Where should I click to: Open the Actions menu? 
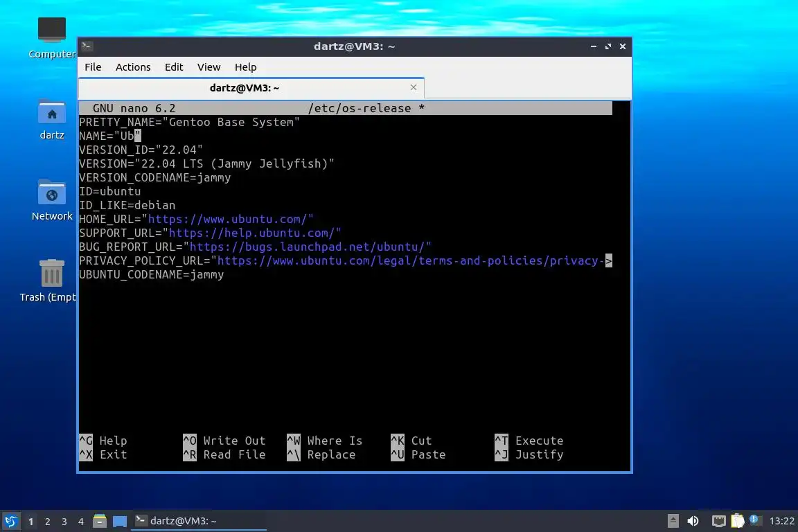tap(133, 67)
